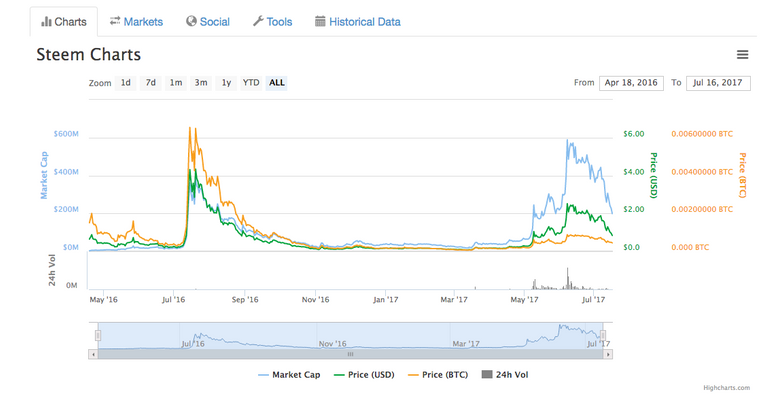Click the $400M market cap label

66,172
